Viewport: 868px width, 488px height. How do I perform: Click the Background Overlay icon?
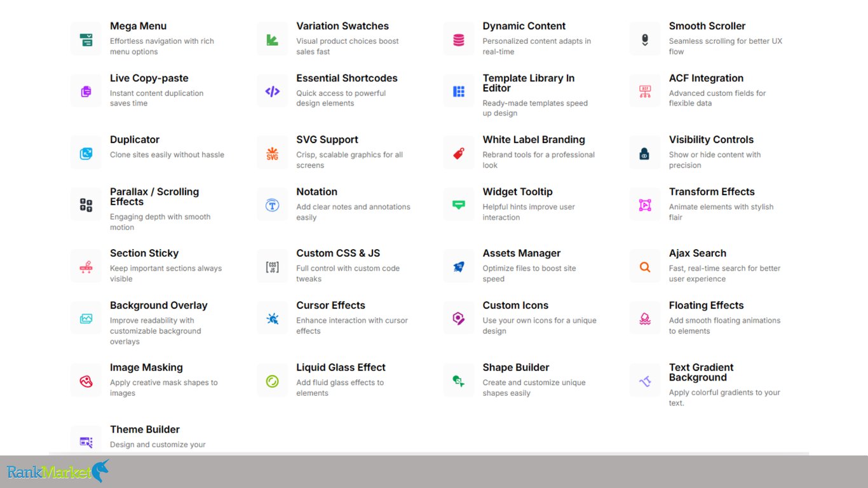(x=86, y=319)
